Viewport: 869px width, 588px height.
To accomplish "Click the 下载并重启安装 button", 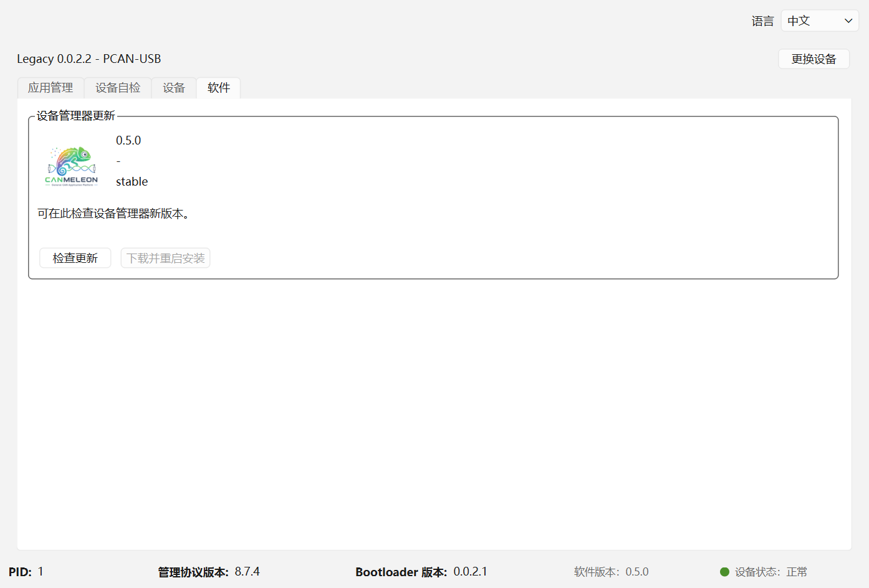I will point(165,258).
